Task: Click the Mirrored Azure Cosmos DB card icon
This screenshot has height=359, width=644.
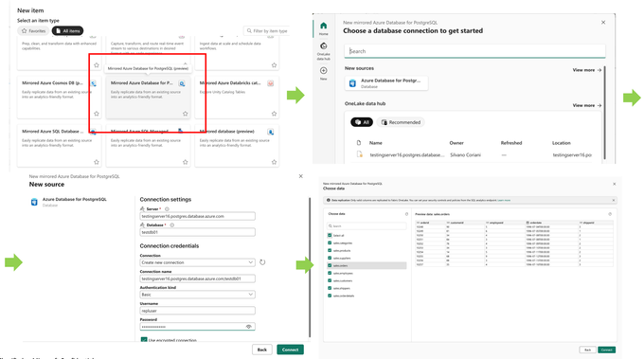Action: [94, 83]
